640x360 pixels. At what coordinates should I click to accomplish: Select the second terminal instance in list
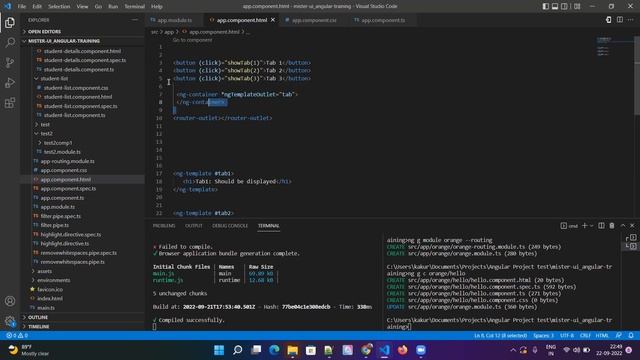point(631,246)
